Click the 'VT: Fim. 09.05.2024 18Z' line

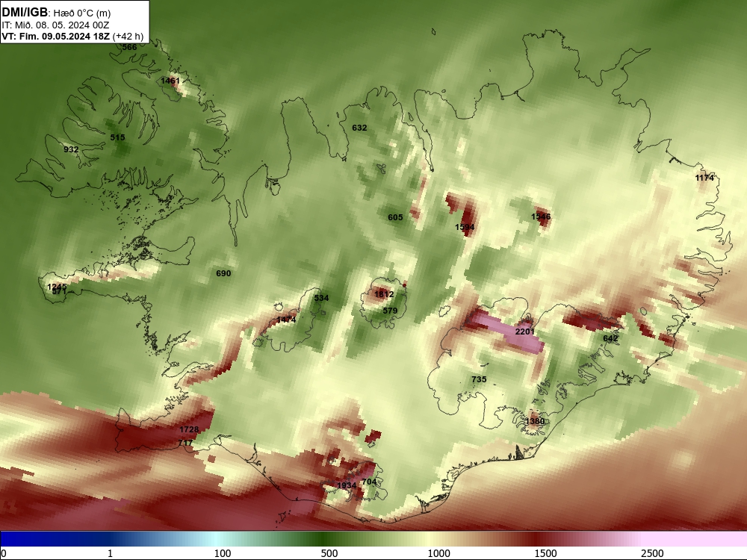56,37
